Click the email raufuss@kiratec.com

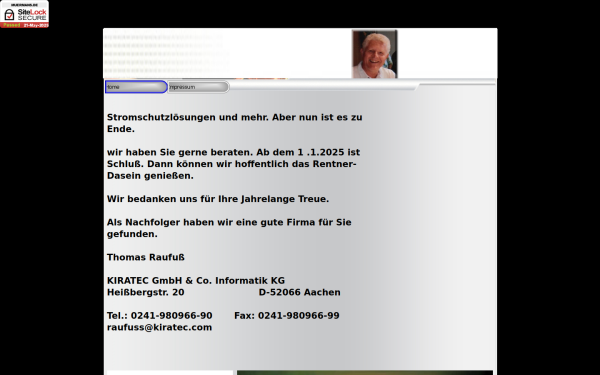tap(159, 328)
